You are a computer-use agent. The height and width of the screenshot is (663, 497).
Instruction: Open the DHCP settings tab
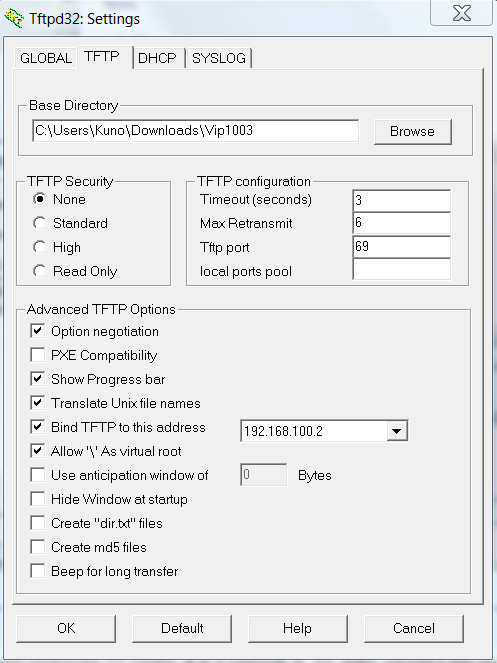(x=157, y=58)
